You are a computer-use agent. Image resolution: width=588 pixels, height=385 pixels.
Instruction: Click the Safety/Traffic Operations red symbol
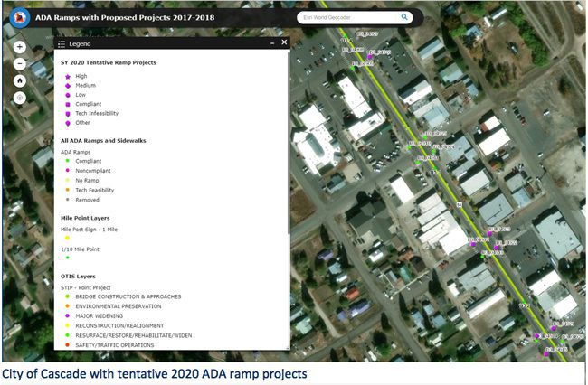68,345
